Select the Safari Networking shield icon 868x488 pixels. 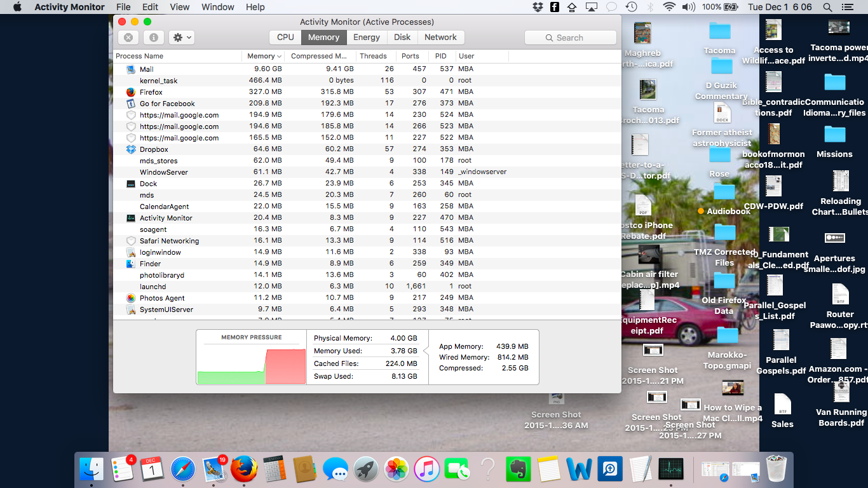[131, 241]
